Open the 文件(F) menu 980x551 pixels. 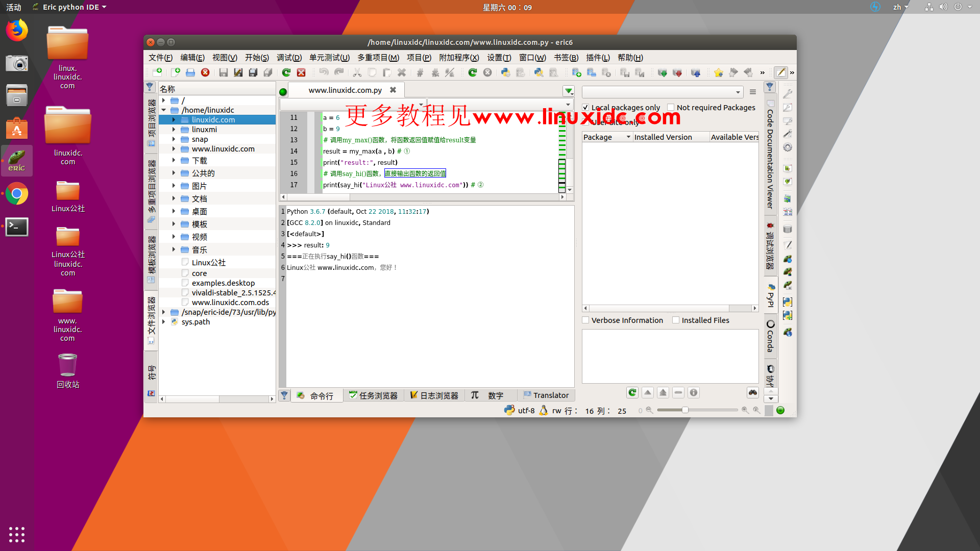tap(160, 58)
